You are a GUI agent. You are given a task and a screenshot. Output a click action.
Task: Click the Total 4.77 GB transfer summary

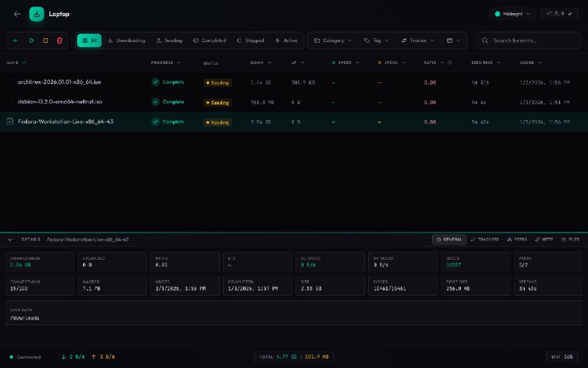tap(294, 357)
